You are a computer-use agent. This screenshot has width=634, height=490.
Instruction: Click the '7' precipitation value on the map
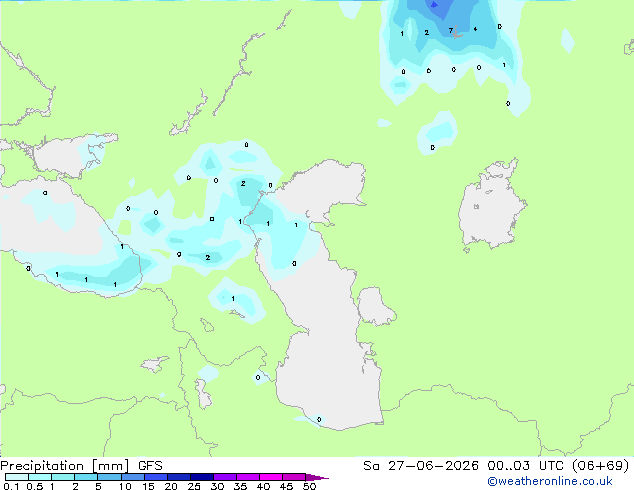tap(450, 30)
